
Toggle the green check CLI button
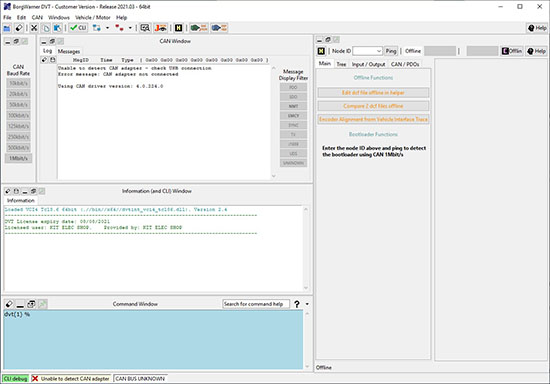(78, 28)
